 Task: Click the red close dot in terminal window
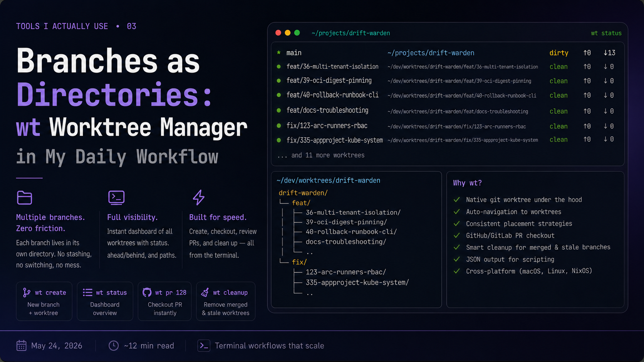coord(278,33)
